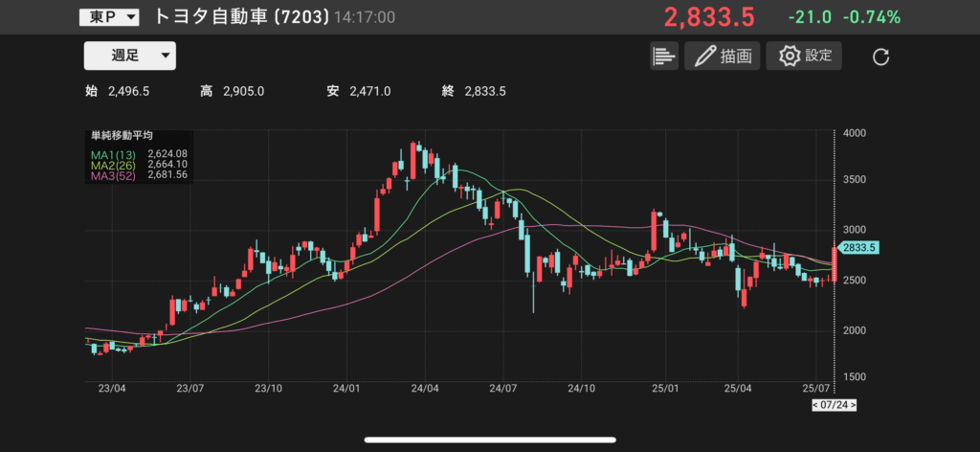Click the -21.0 change value
The width and height of the screenshot is (980, 452).
[x=810, y=17]
